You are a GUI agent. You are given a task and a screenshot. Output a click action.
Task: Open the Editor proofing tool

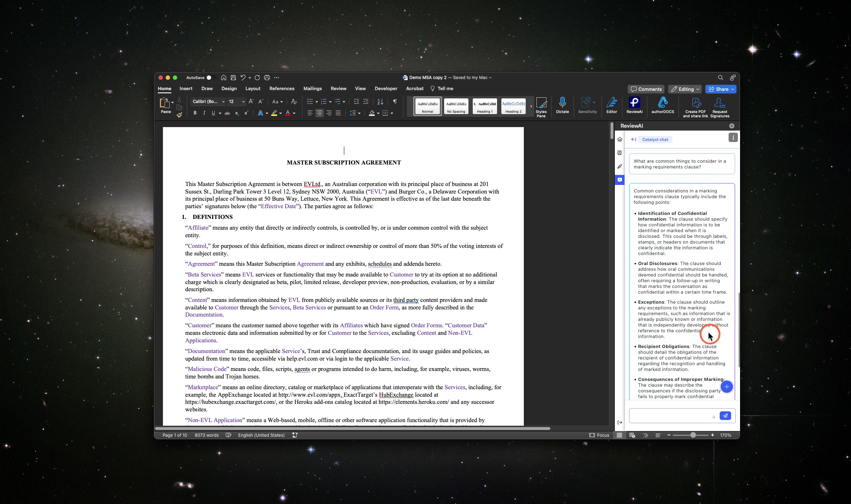point(612,106)
